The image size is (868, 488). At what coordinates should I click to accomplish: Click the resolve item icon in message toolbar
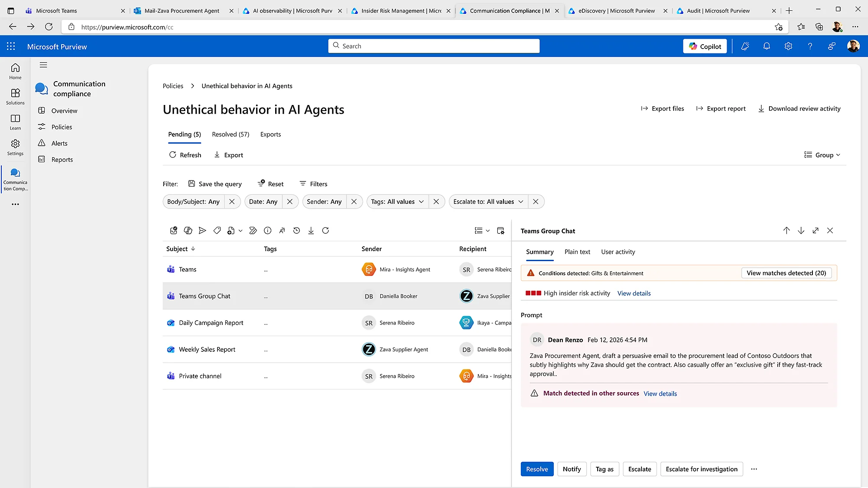tap(174, 230)
